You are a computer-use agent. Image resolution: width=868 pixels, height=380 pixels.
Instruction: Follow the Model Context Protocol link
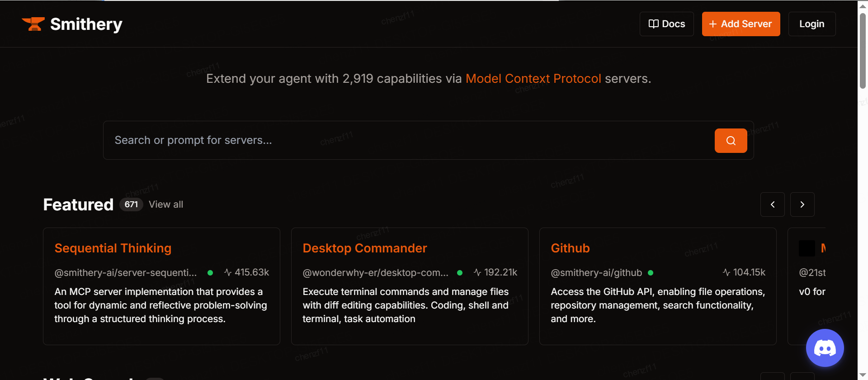pos(533,79)
